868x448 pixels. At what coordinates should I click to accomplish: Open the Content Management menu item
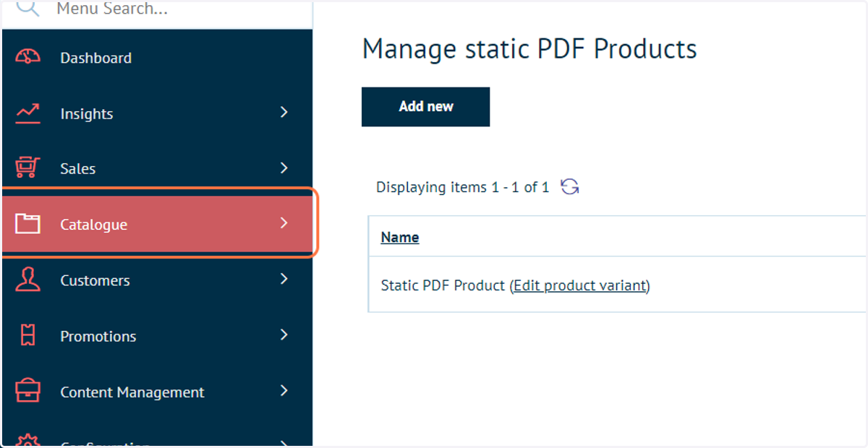coord(157,392)
